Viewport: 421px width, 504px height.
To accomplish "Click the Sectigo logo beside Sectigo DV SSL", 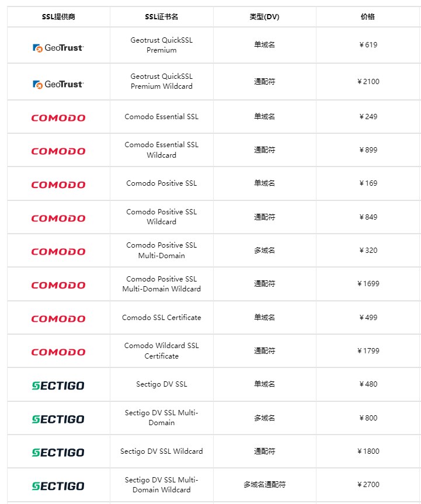I will point(58,385).
